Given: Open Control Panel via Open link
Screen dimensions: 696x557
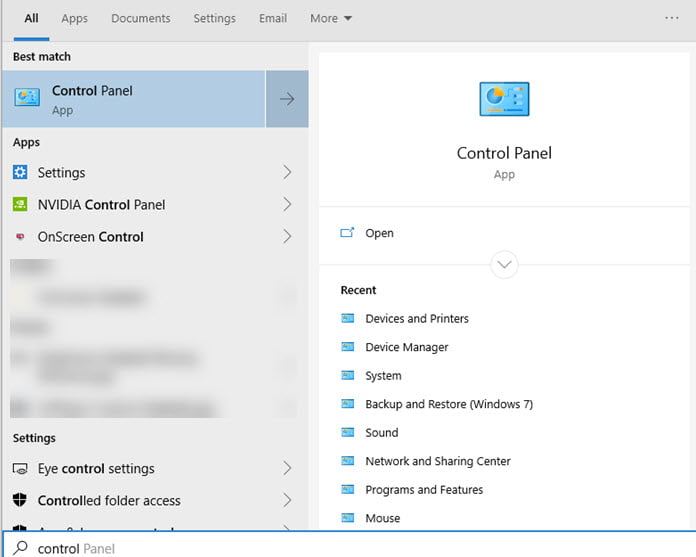Looking at the screenshot, I should coord(379,233).
